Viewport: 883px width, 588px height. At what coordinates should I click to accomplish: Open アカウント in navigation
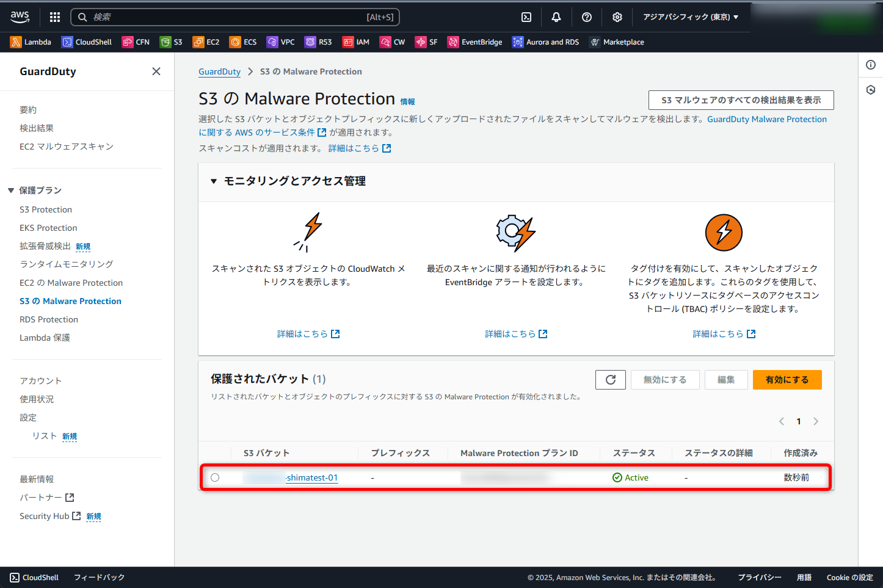coord(41,381)
